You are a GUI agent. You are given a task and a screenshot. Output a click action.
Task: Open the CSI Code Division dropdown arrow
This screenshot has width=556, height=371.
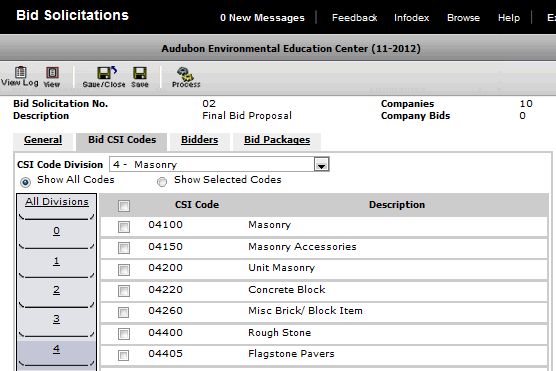click(x=322, y=165)
